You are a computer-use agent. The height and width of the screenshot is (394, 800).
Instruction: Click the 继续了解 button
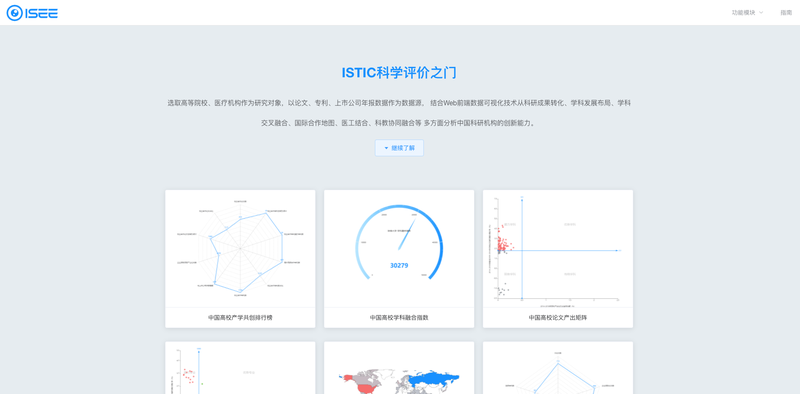click(399, 148)
